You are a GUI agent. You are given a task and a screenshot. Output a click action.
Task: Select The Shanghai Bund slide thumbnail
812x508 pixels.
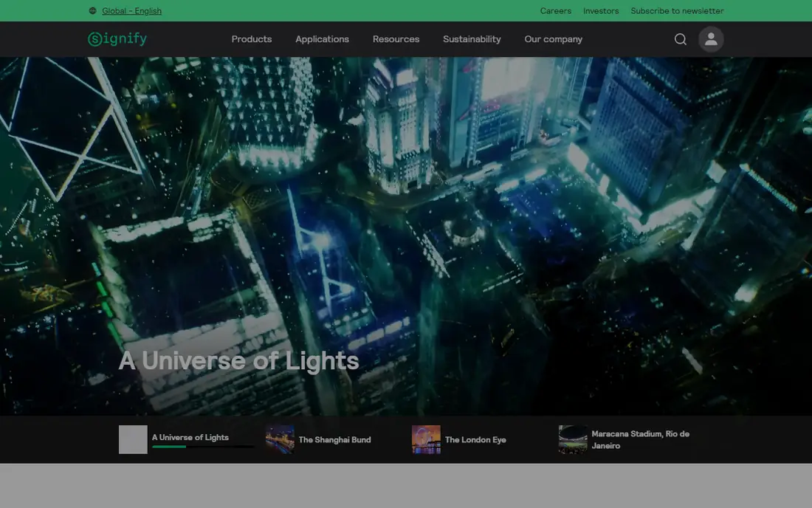(280, 439)
